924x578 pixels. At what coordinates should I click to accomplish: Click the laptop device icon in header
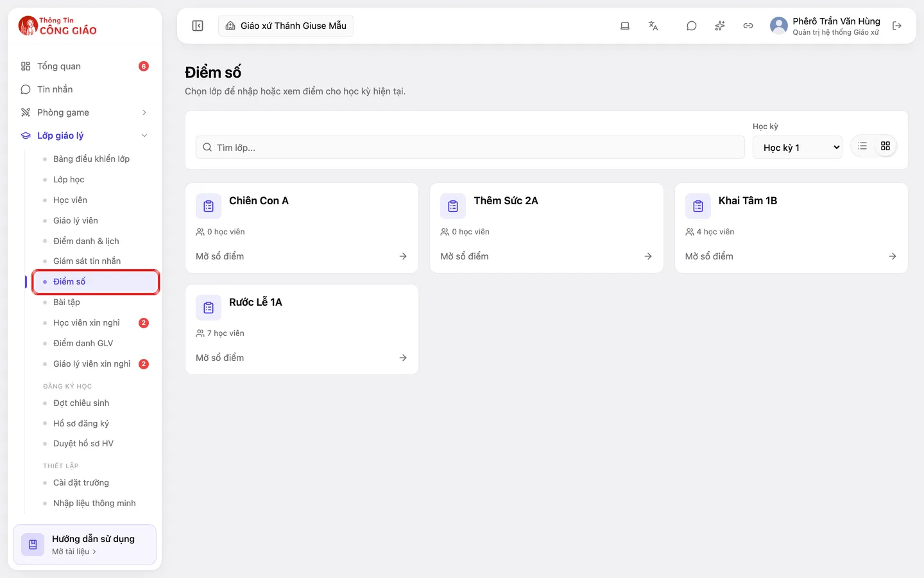[625, 26]
